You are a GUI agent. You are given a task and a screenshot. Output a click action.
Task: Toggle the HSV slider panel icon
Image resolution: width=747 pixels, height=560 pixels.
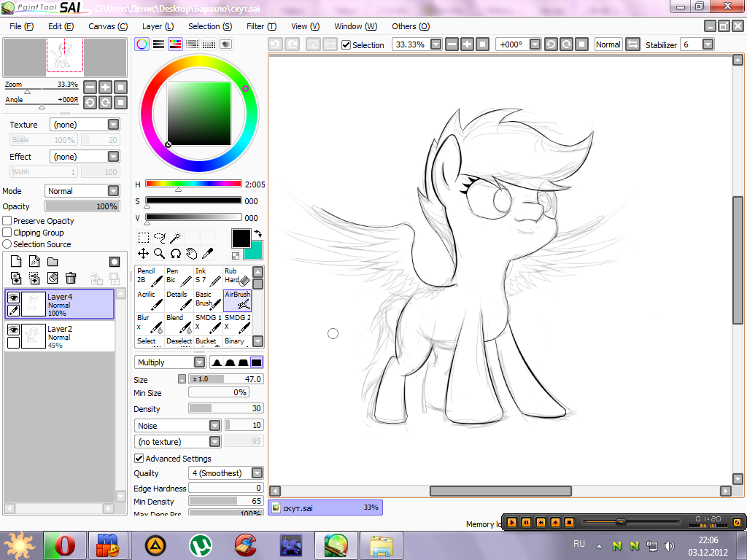point(175,44)
